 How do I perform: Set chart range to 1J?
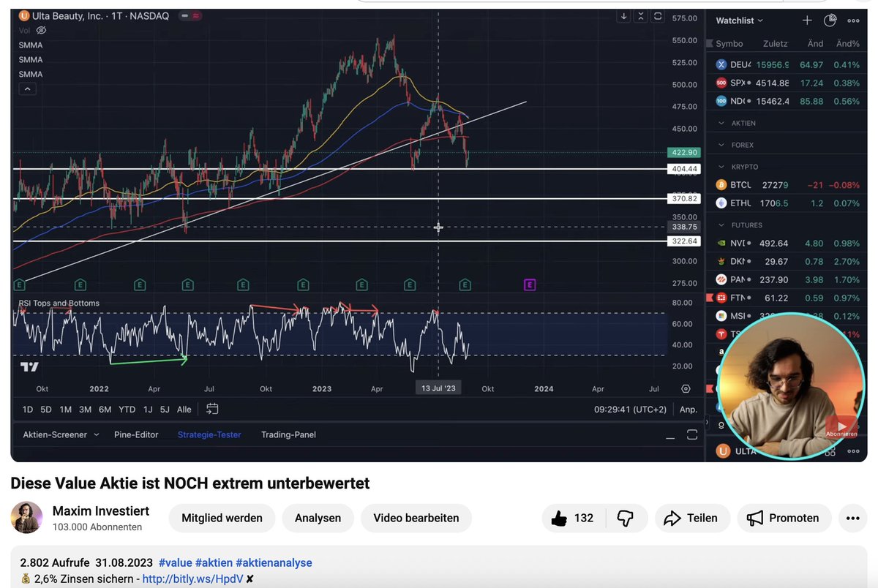coord(148,410)
